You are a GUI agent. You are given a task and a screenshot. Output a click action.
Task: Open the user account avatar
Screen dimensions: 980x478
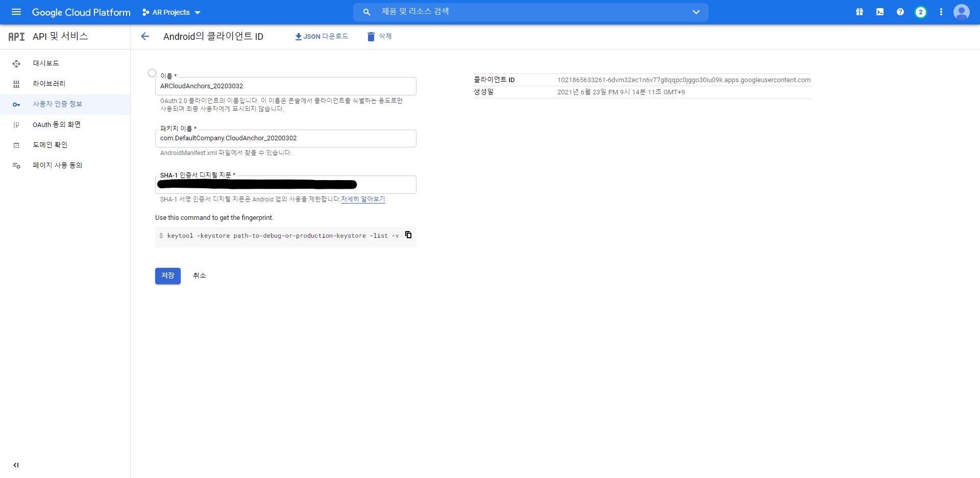(x=962, y=12)
